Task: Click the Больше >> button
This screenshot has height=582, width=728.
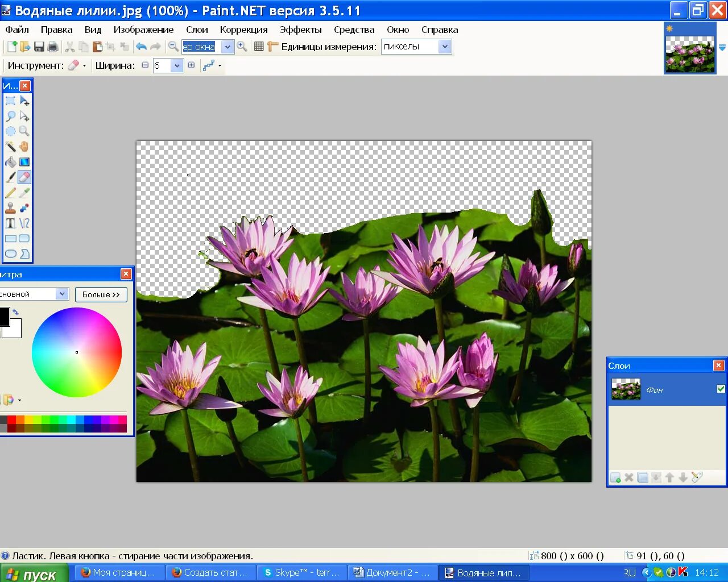Action: click(x=101, y=294)
